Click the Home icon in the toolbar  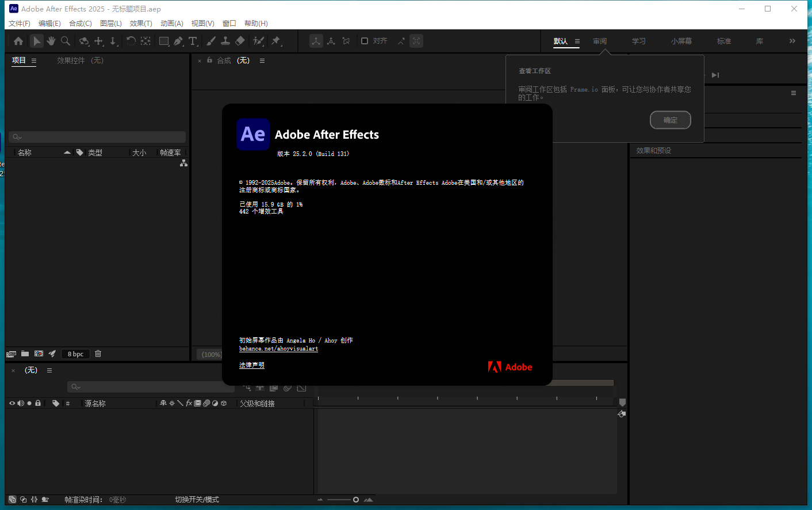(18, 41)
